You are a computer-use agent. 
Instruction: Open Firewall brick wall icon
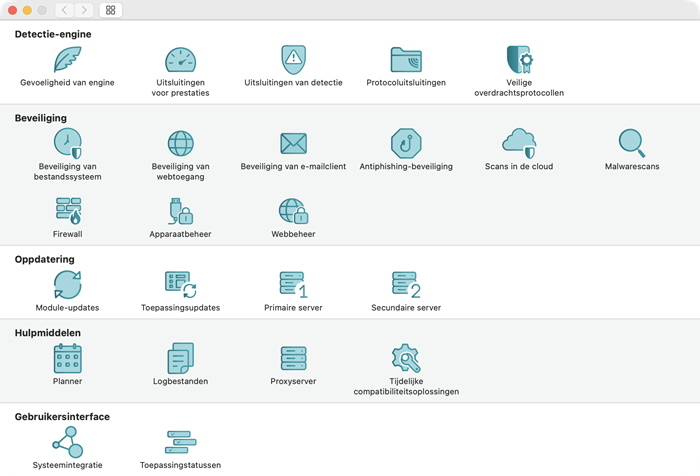(68, 211)
